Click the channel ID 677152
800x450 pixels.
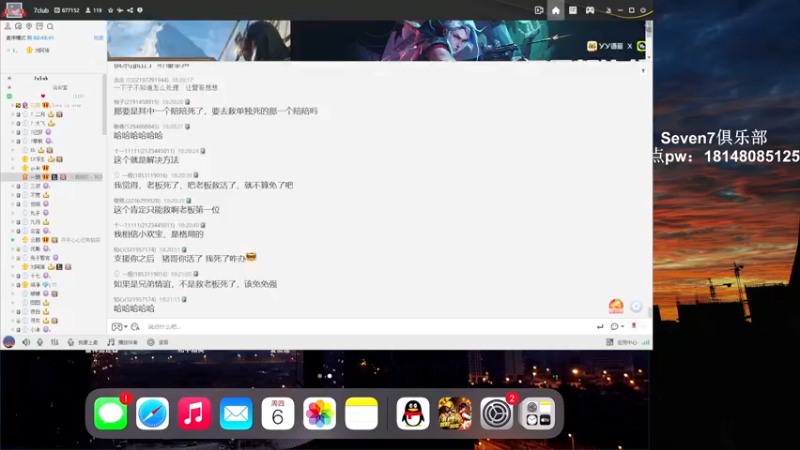point(66,10)
